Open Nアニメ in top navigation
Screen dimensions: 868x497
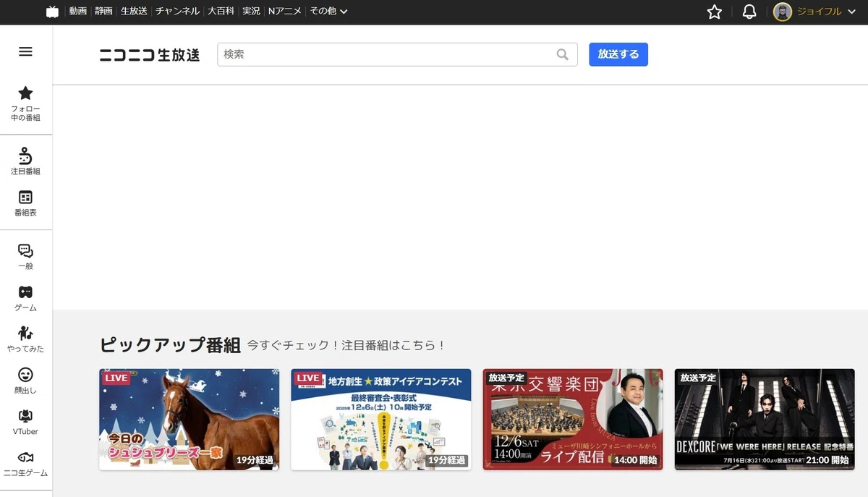tap(284, 12)
